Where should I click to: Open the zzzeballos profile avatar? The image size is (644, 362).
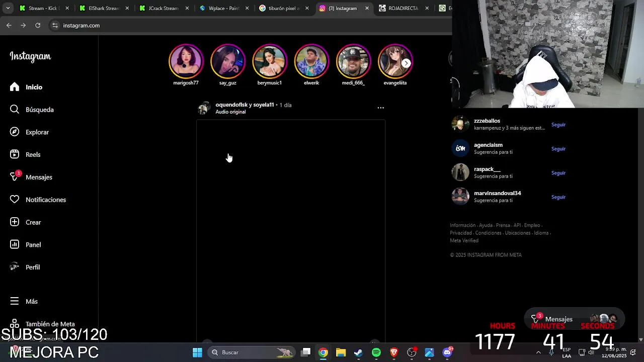click(x=460, y=124)
